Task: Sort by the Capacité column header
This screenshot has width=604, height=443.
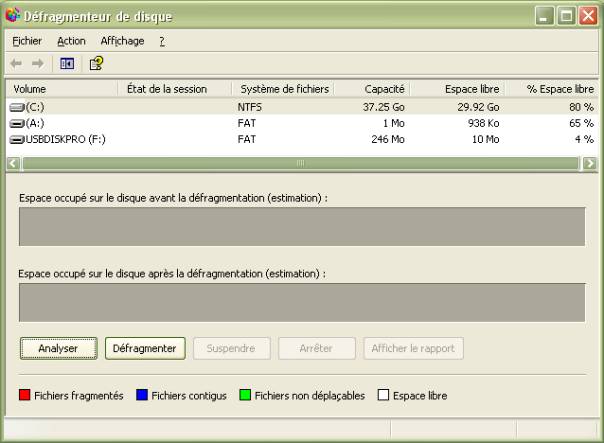Action: pos(372,89)
